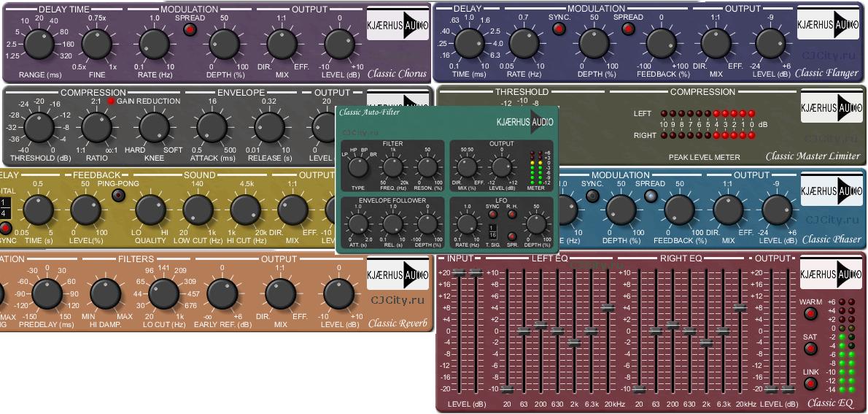
Task: Click the Right EQ 200 fader handle
Action: coord(673,326)
